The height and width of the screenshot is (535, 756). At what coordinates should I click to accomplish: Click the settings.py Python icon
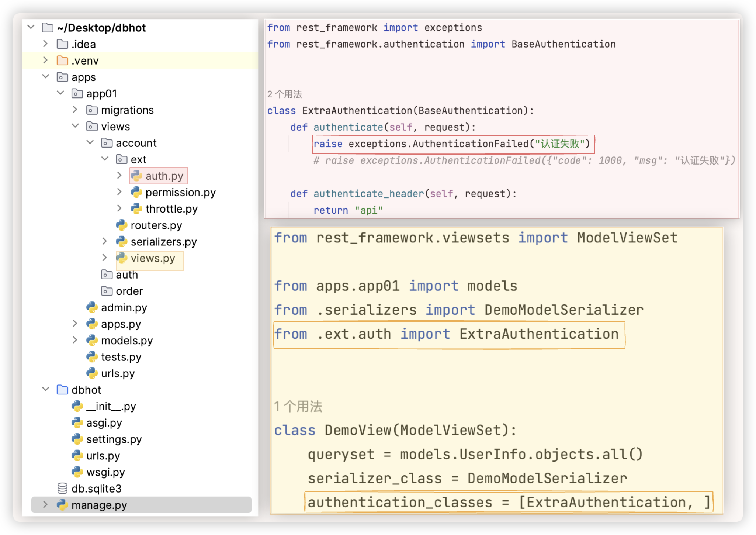click(77, 439)
